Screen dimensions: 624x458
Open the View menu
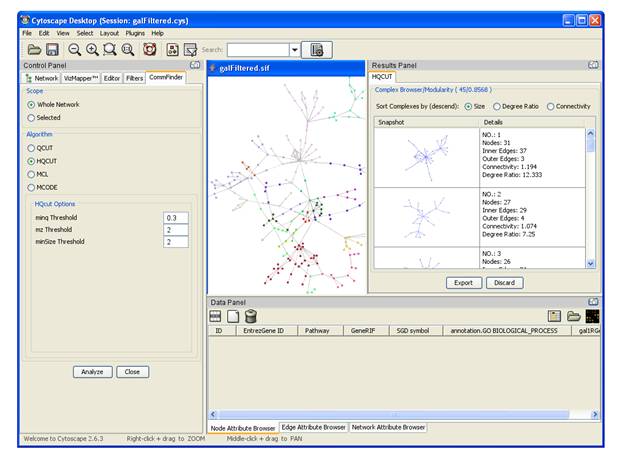pyautogui.click(x=63, y=33)
